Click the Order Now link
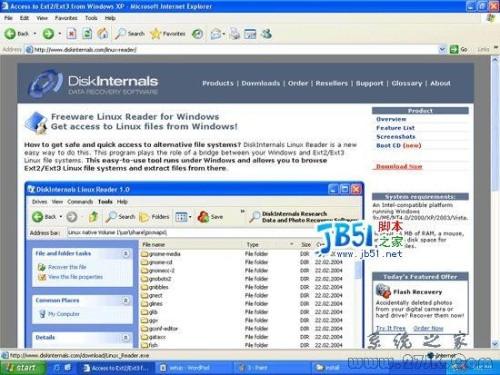Viewport: 500px width, 375px height. coord(428,328)
